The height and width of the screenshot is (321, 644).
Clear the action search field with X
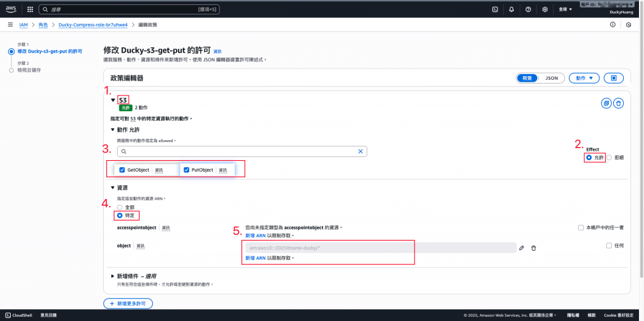point(360,151)
